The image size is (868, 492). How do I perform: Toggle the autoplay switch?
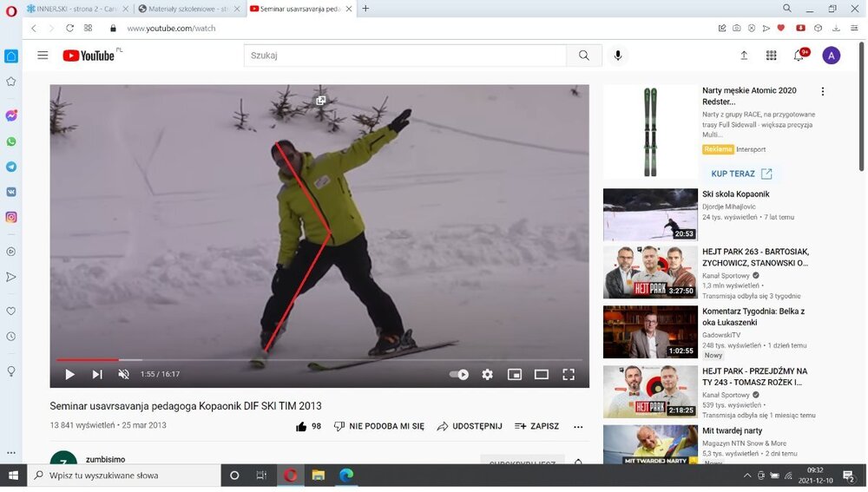point(459,375)
